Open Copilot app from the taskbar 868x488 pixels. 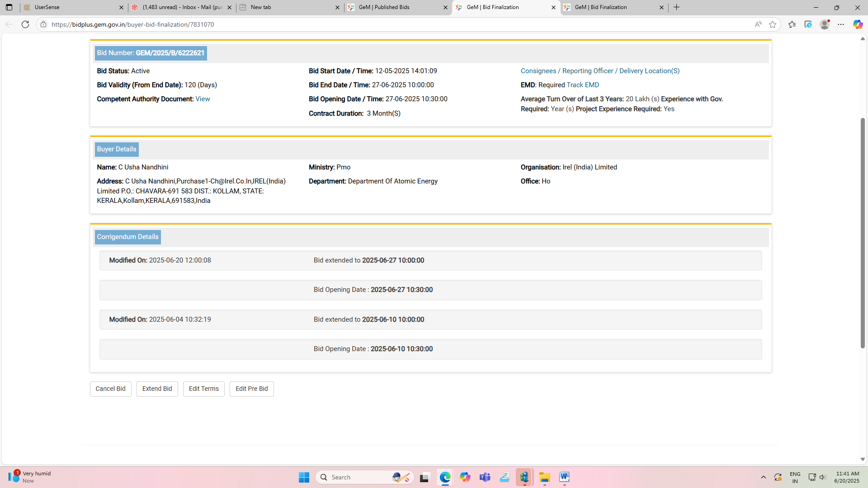click(465, 477)
